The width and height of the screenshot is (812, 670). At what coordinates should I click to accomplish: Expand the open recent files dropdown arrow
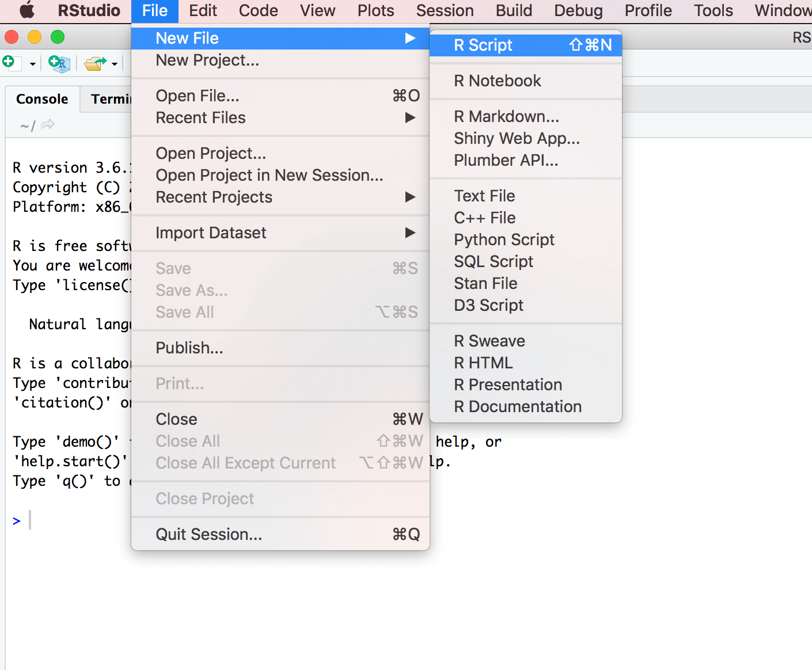(x=115, y=63)
